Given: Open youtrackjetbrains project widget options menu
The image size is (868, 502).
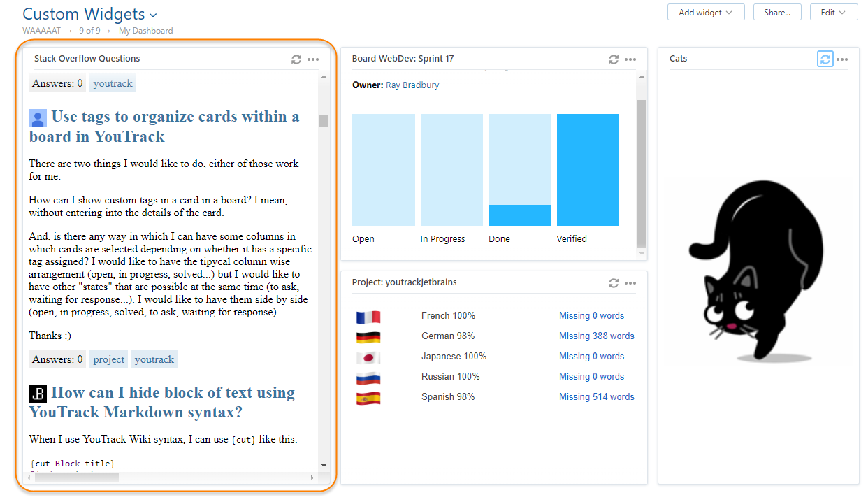Looking at the screenshot, I should pyautogui.click(x=630, y=283).
